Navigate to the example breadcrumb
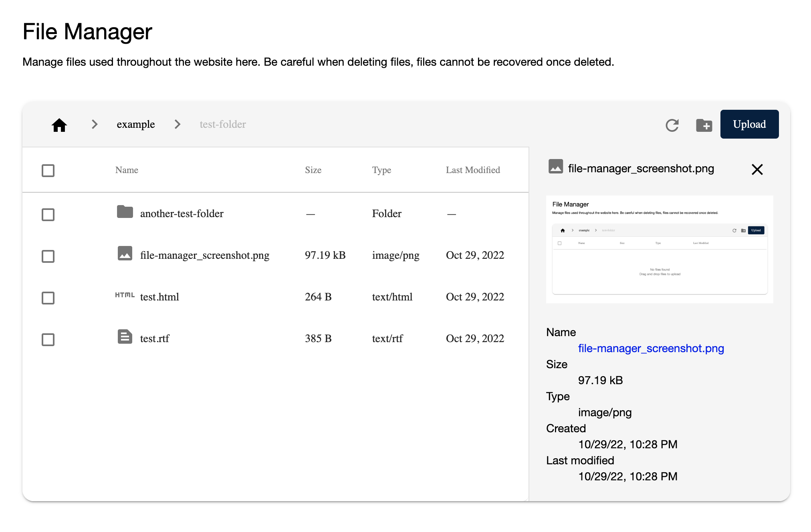 (136, 124)
